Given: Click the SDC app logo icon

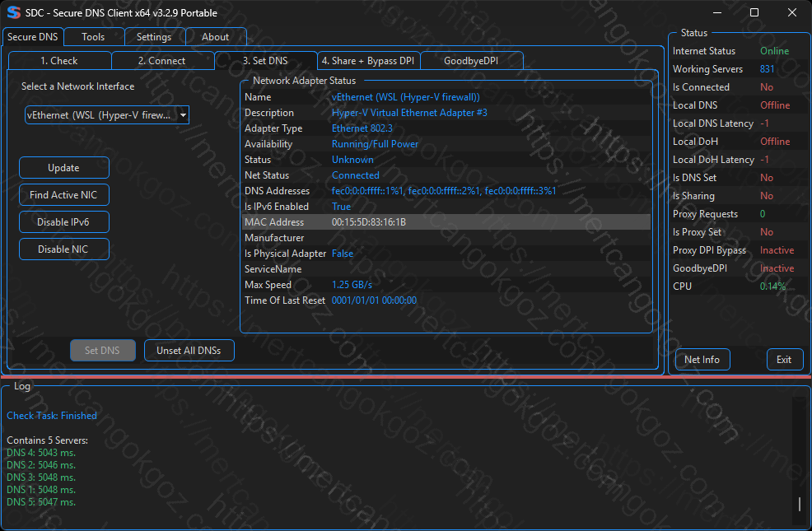Looking at the screenshot, I should pyautogui.click(x=12, y=13).
